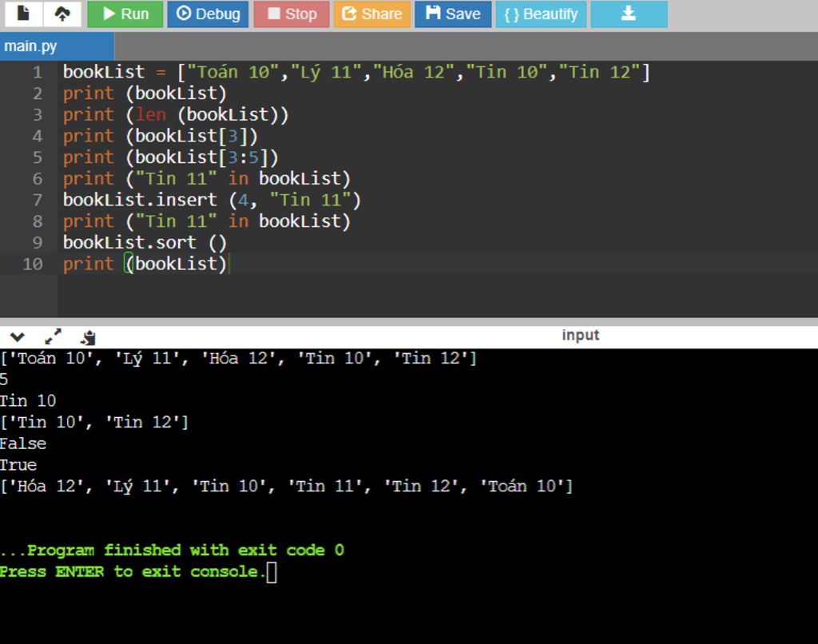Click the print (bookList[3]) line
The height and width of the screenshot is (644, 818).
coord(160,136)
